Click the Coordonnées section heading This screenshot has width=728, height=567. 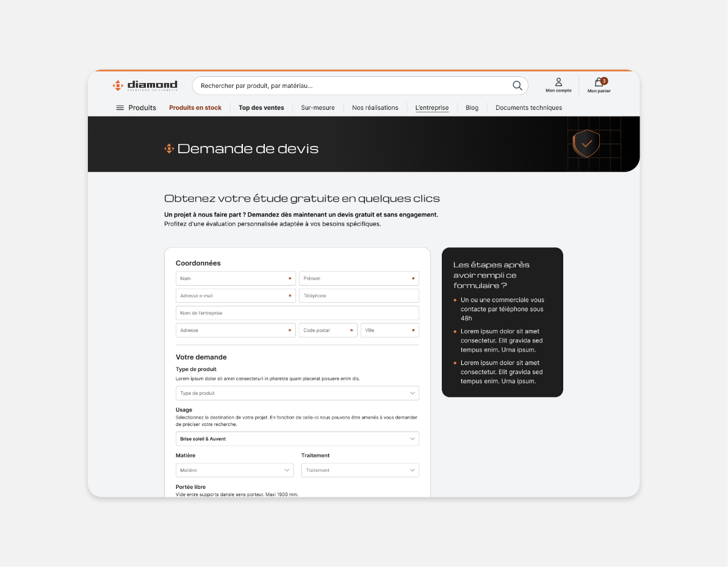click(x=198, y=263)
